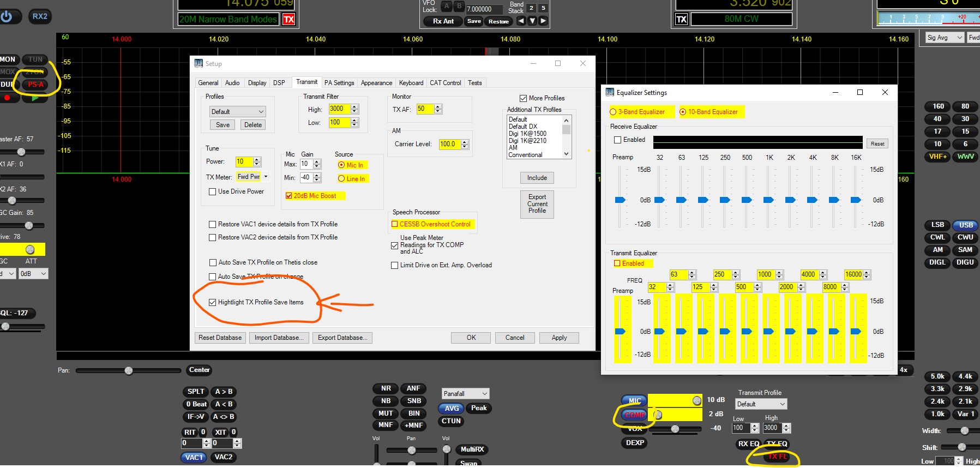Click red TX icon beside 20M Narrow Band Modes
980x468 pixels.
click(x=288, y=20)
